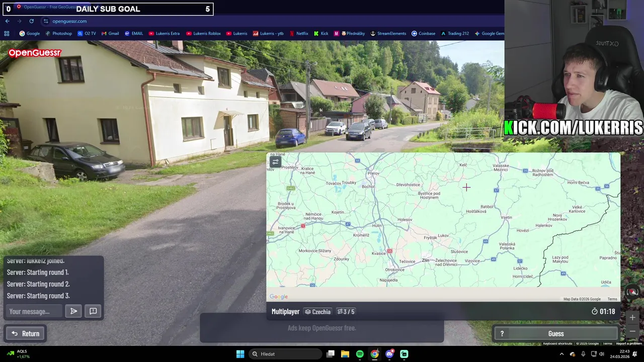This screenshot has width=644, height=362.
Task: Zoom in with the plus button
Action: pyautogui.click(x=632, y=318)
